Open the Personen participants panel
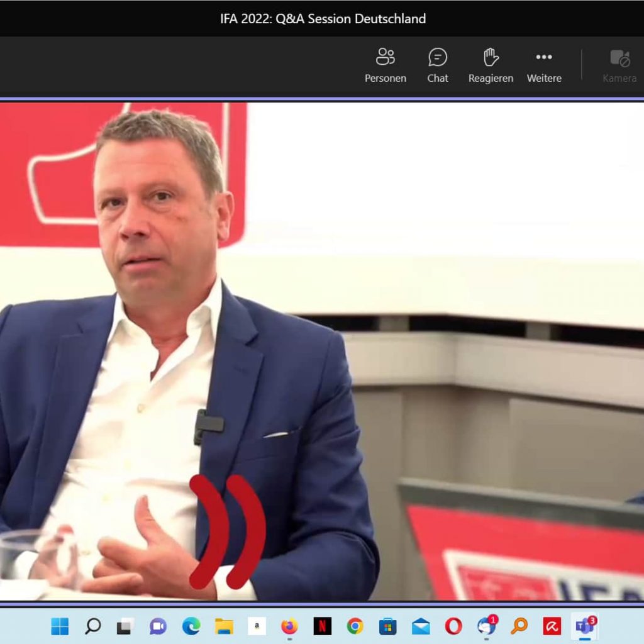The image size is (644, 644). (385, 65)
